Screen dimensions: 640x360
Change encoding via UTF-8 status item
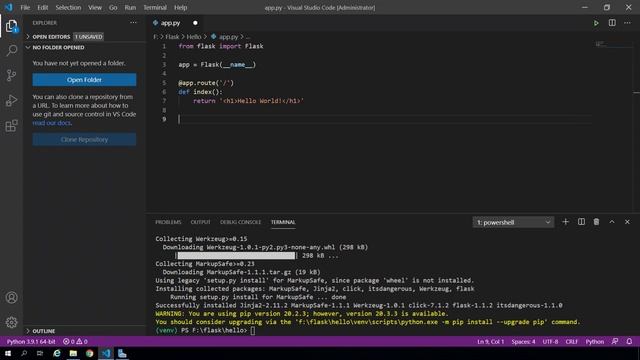pyautogui.click(x=550, y=342)
